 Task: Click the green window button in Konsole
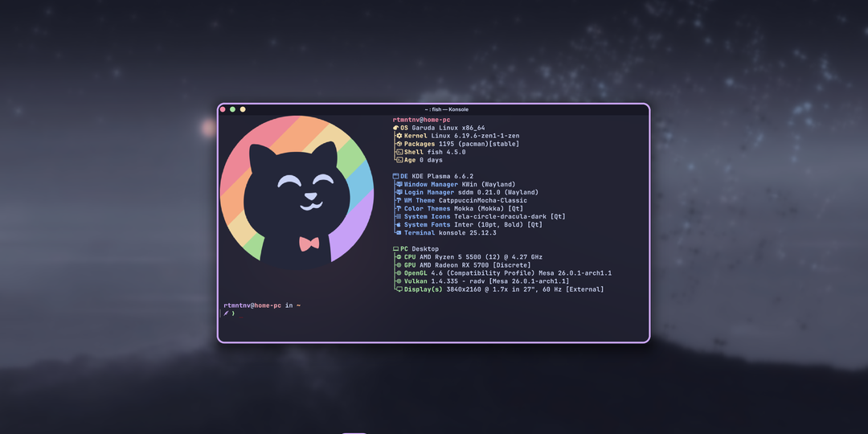(x=232, y=109)
